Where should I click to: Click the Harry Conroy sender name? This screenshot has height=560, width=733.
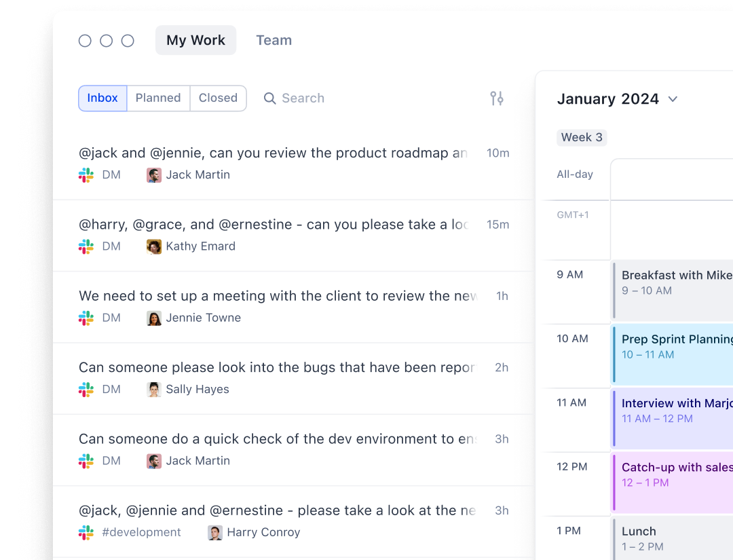263,532
